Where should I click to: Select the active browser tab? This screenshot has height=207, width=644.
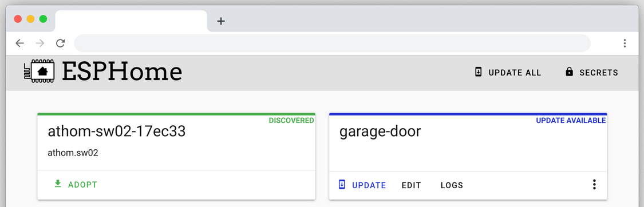[131, 21]
